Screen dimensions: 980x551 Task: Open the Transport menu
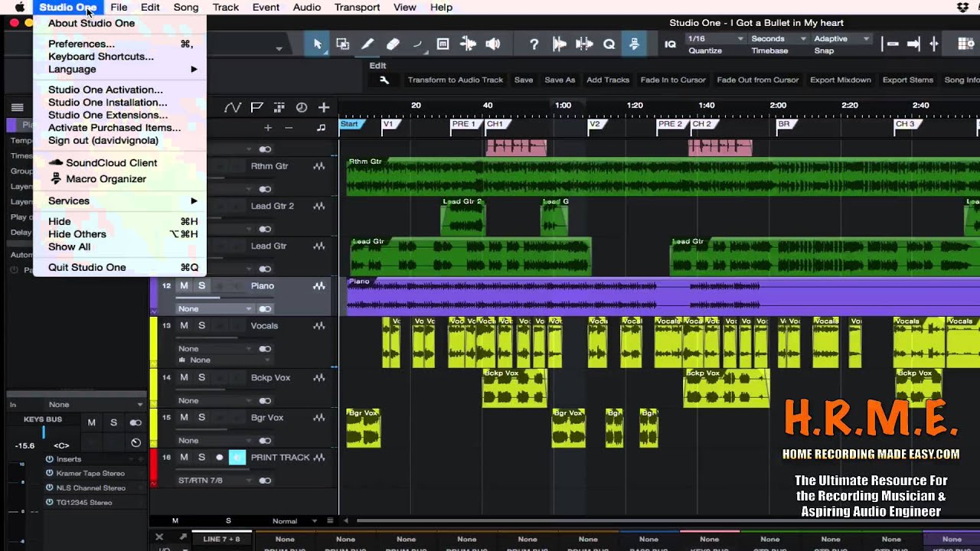357,7
